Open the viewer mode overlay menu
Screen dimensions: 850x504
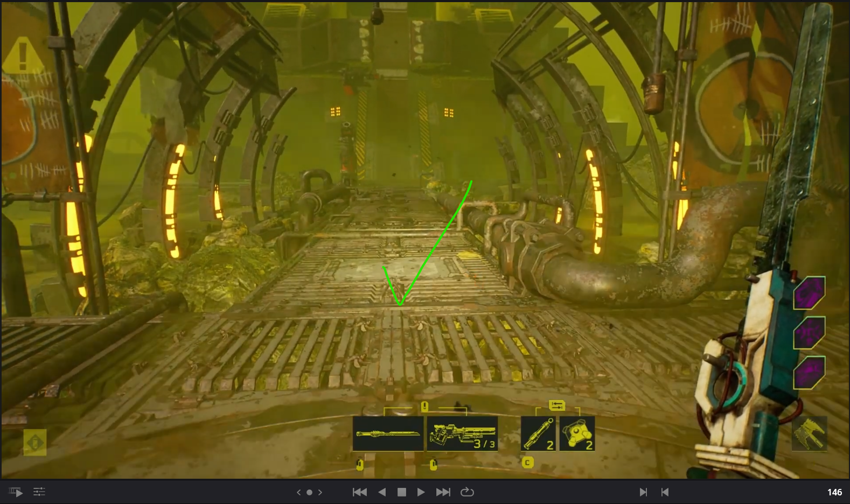16,492
